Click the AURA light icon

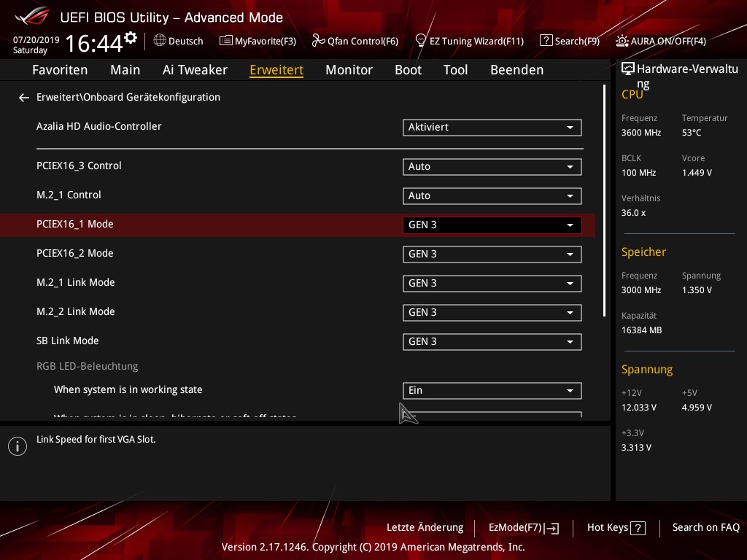[x=622, y=41]
